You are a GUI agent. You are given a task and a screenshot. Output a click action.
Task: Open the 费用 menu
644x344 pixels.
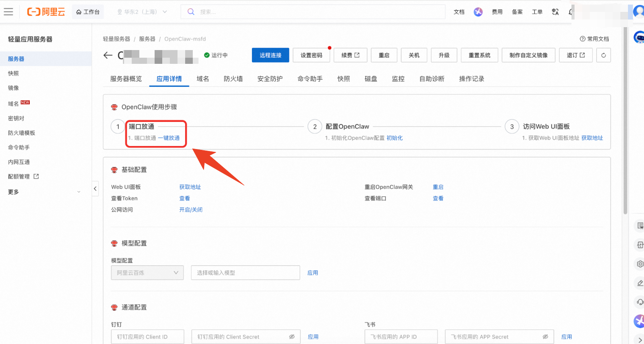(x=497, y=12)
